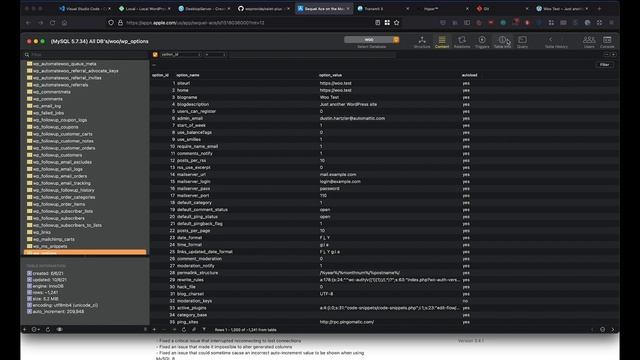This screenshot has height=360, width=640.
Task: Refresh the table list in the sidebar footer
Action: pos(48,329)
